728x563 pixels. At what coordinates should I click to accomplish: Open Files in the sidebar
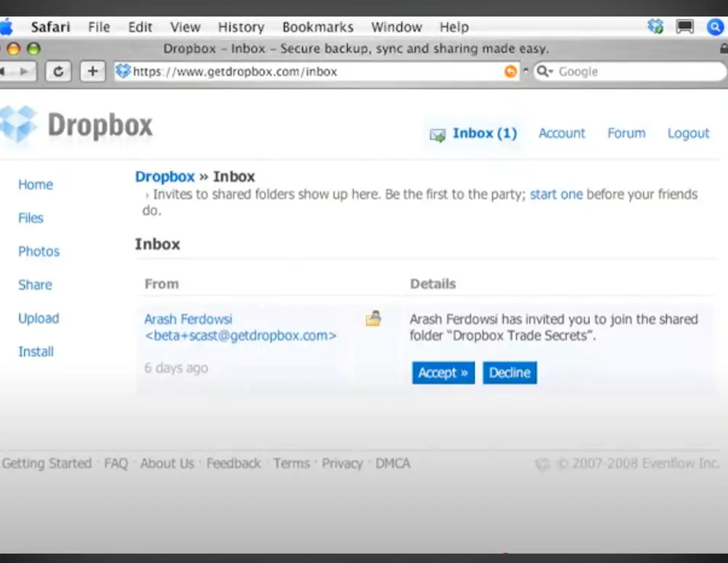click(30, 218)
